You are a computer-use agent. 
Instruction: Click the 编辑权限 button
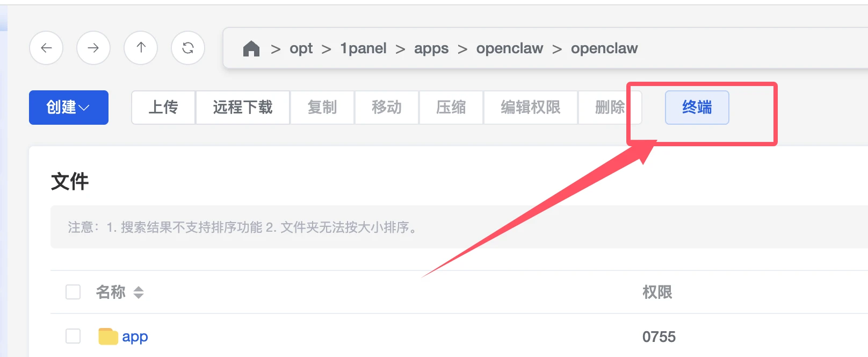(531, 108)
